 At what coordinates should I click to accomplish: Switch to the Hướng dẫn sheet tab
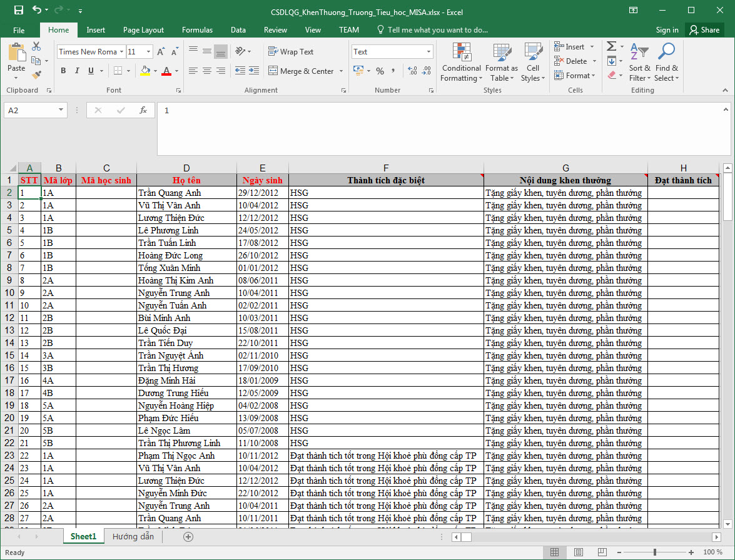133,537
